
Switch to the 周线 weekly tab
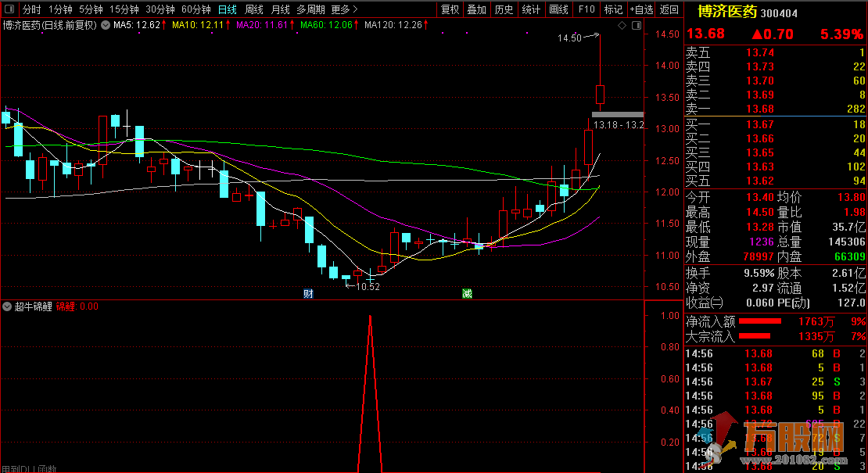click(x=253, y=9)
